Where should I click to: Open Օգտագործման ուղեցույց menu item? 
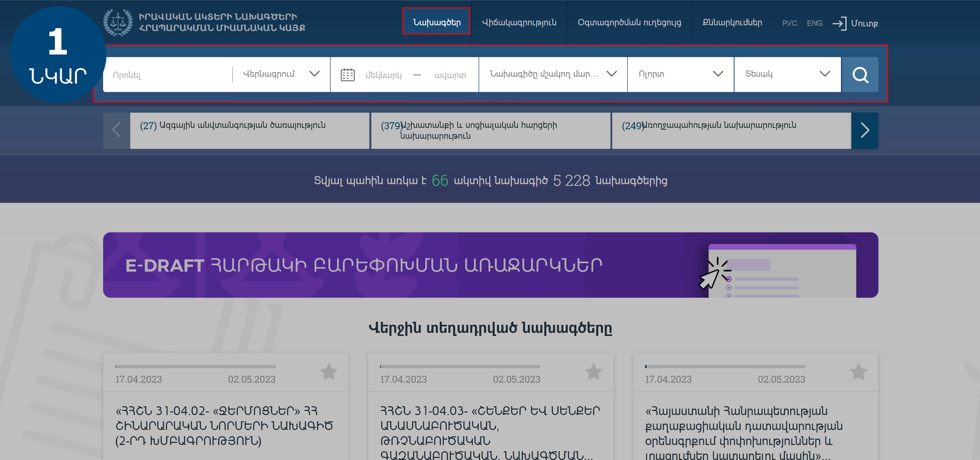(629, 22)
